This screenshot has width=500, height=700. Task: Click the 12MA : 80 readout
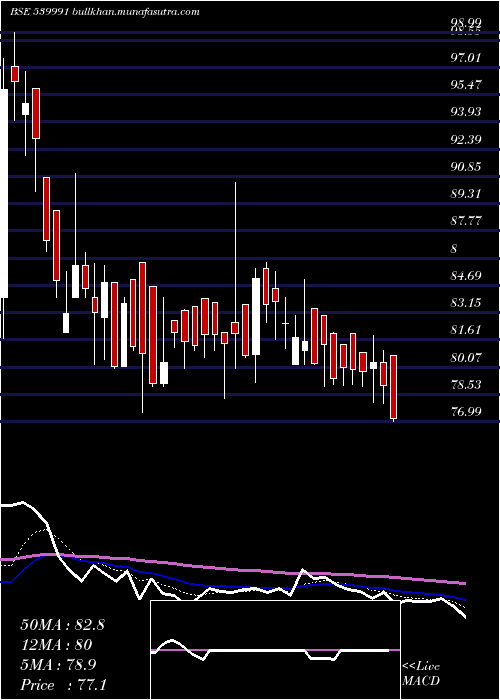(x=56, y=645)
